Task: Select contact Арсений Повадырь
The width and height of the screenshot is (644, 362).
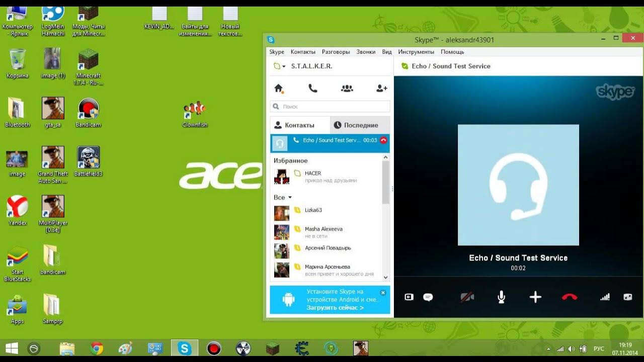Action: click(327, 251)
